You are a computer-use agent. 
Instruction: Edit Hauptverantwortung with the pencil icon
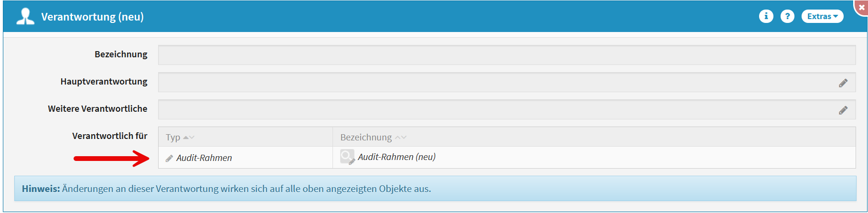[x=843, y=83]
